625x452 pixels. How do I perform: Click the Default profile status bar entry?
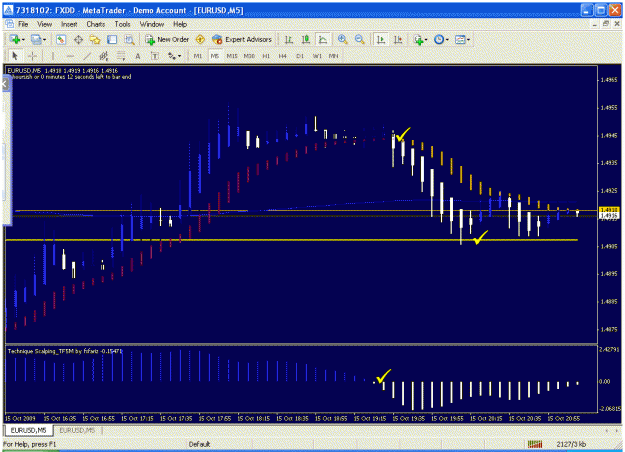tap(199, 444)
